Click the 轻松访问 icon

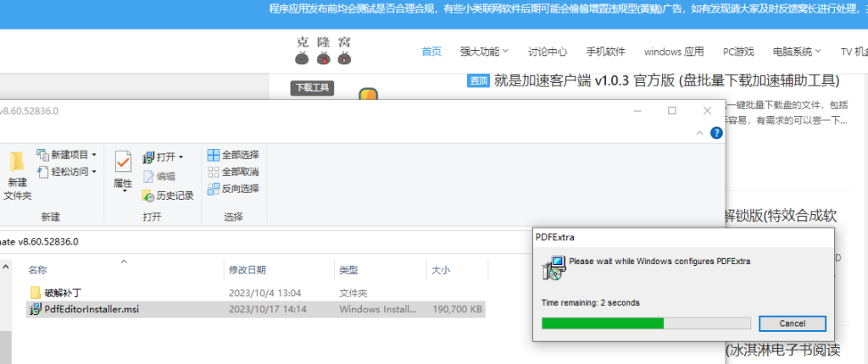click(42, 172)
